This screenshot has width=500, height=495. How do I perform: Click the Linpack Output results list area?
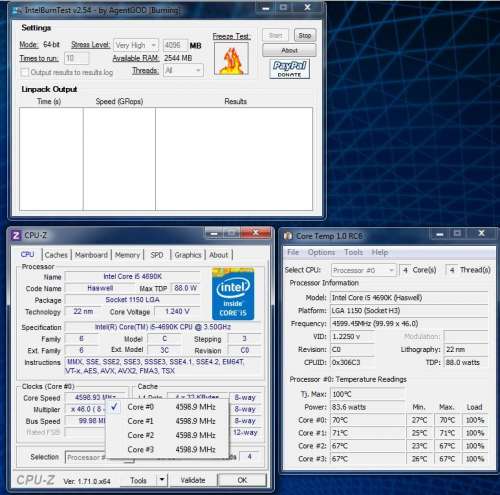[166, 159]
